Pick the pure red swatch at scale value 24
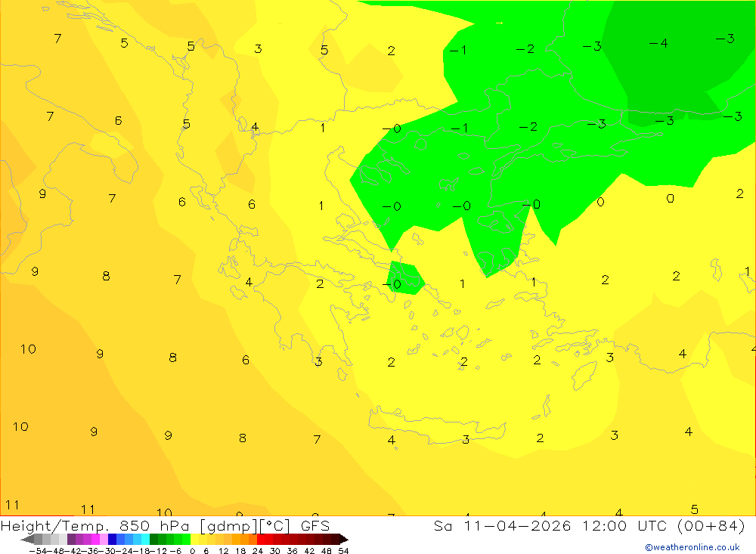Image resolution: width=756 pixels, height=554 pixels. (262, 539)
